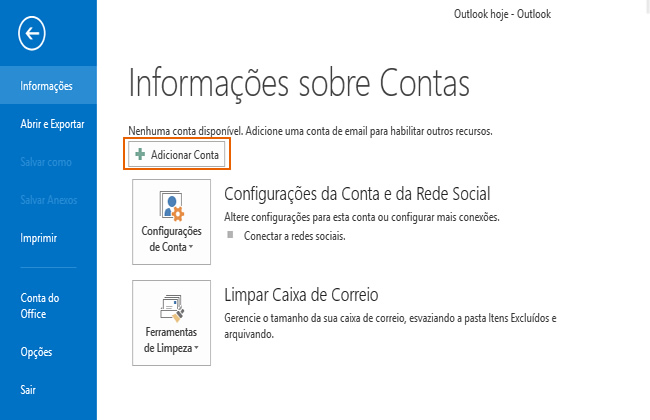This screenshot has width=650, height=420.
Task: Expand the Ferramentas de Limpeza dropdown arrow
Action: click(x=197, y=348)
